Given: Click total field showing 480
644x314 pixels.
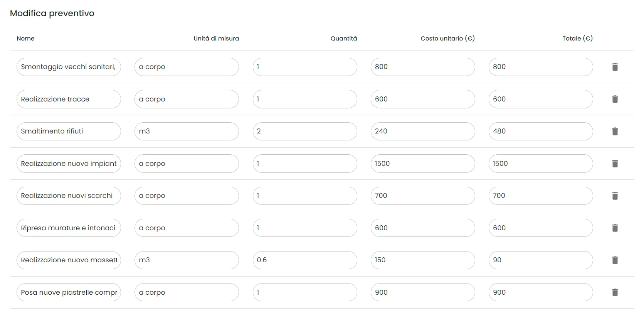Looking at the screenshot, I should point(540,132).
